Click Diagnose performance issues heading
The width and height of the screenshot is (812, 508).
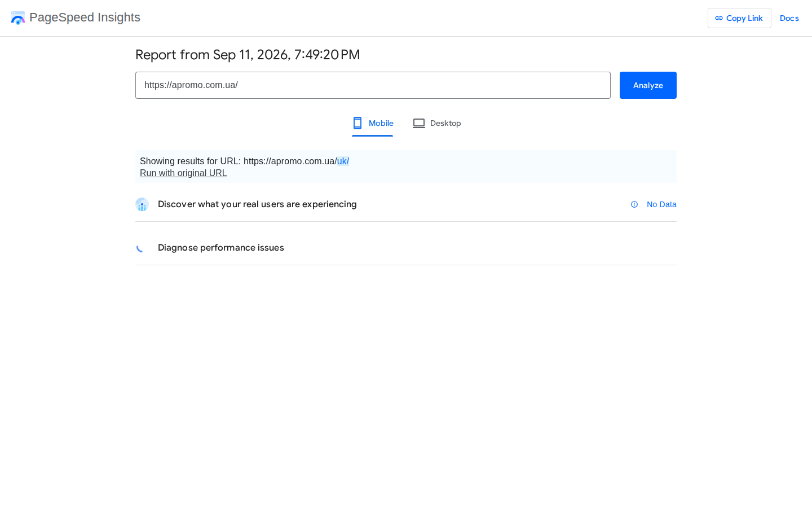(221, 248)
